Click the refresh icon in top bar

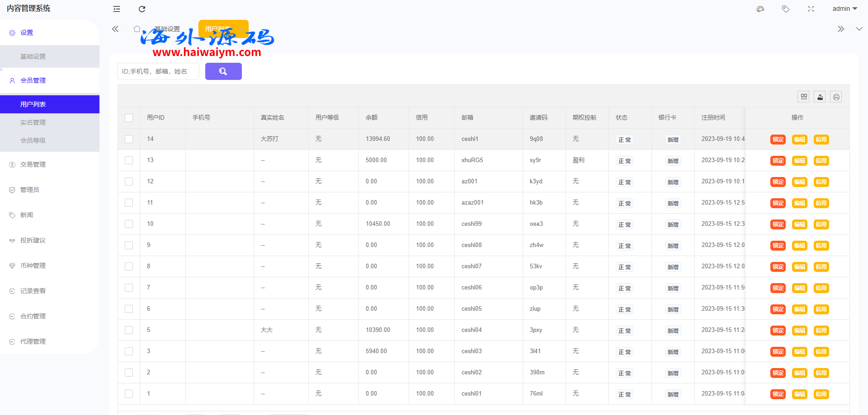[142, 9]
